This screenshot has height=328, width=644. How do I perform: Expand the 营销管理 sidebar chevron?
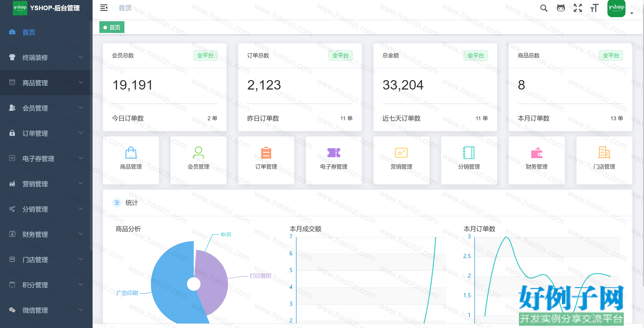pyautogui.click(x=81, y=184)
